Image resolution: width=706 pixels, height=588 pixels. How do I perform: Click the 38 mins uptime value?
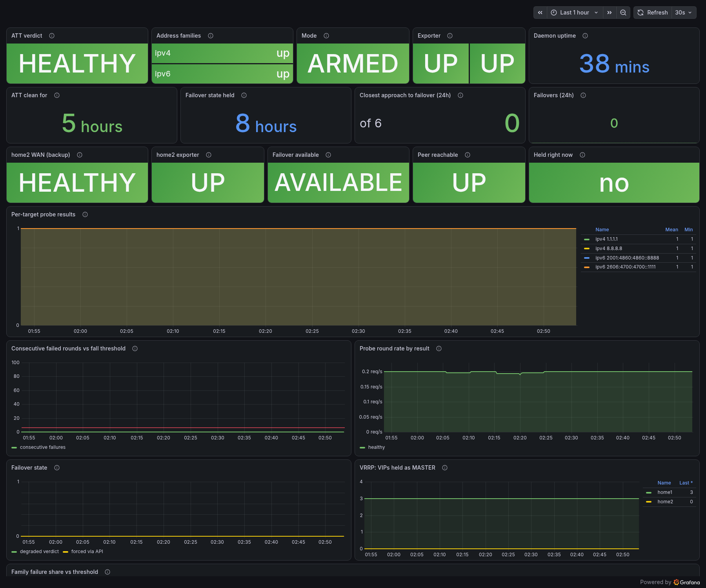(x=614, y=64)
